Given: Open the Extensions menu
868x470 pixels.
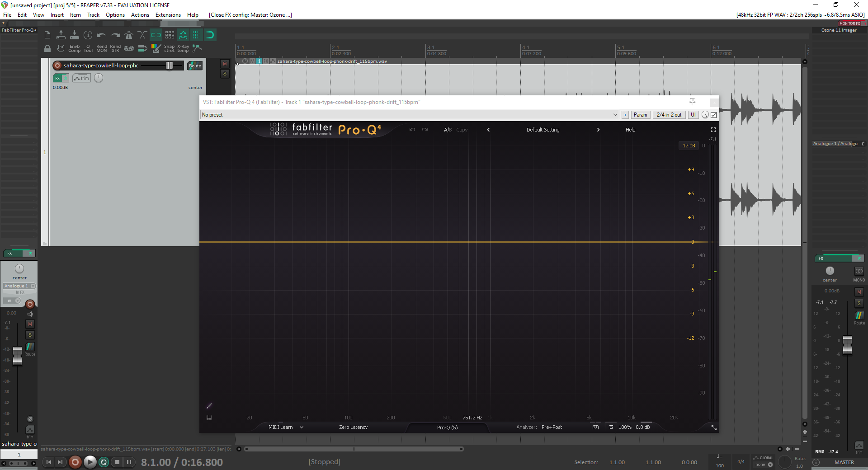Looking at the screenshot, I should click(168, 15).
